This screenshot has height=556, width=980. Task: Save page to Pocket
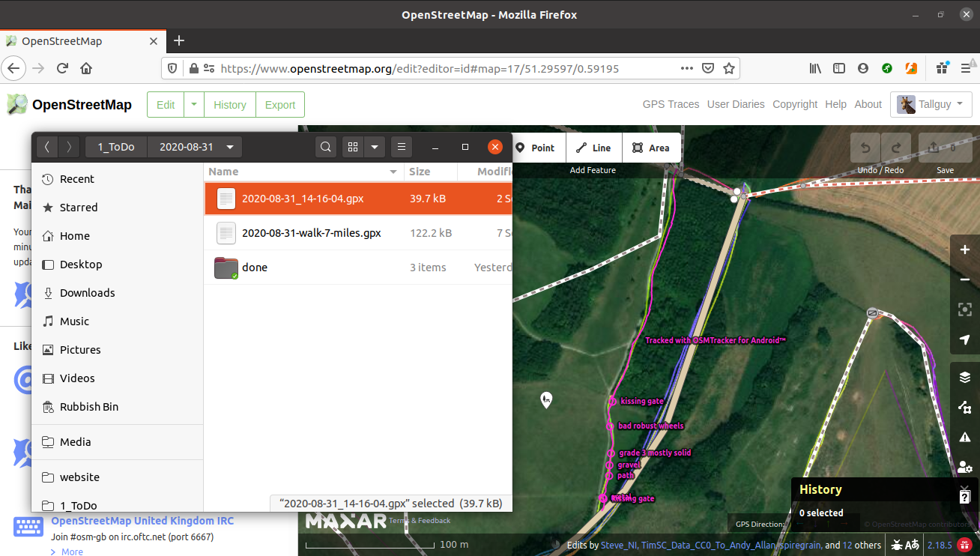tap(707, 68)
